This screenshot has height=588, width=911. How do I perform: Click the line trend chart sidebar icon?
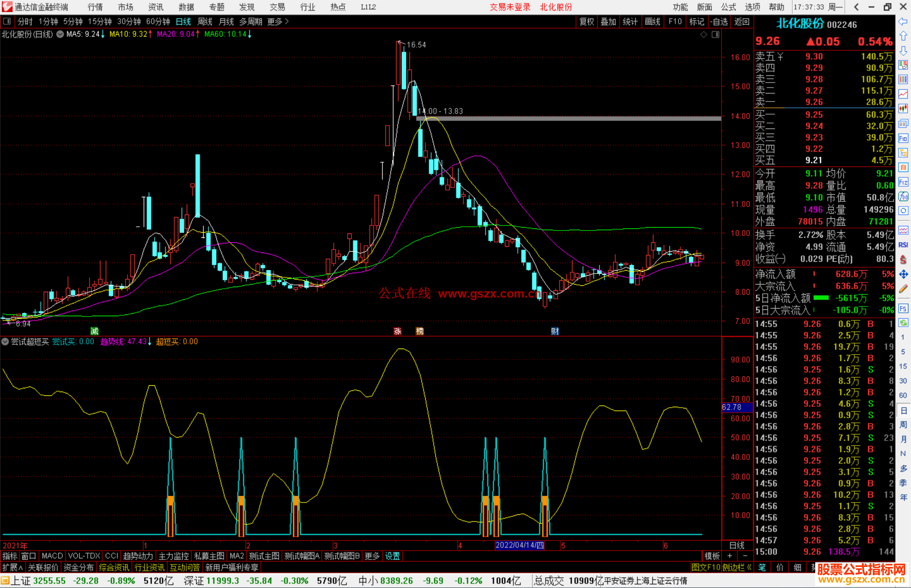click(903, 94)
